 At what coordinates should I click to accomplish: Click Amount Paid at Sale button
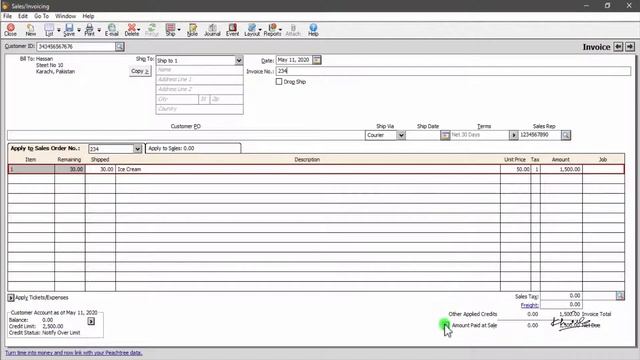[445, 325]
